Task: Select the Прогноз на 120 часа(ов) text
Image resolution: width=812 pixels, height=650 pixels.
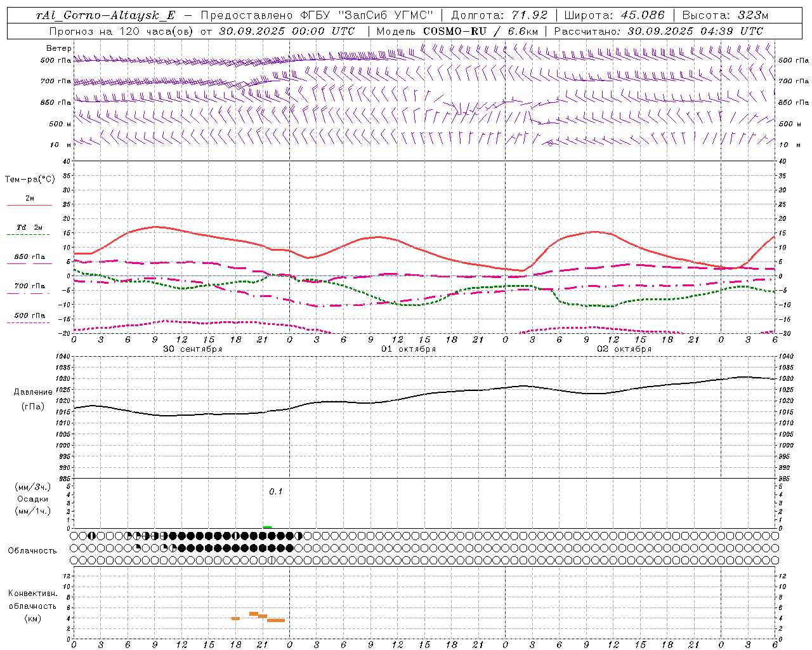Action: coord(122,30)
